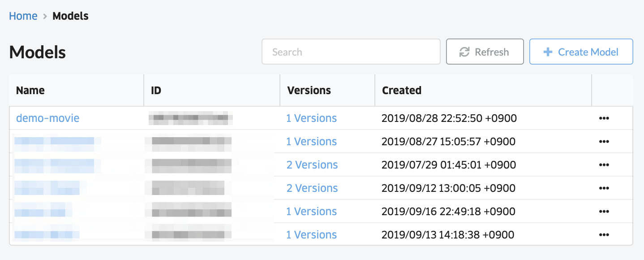
Task: Open 1 Versions link created 2019/09/16
Action: [312, 212]
